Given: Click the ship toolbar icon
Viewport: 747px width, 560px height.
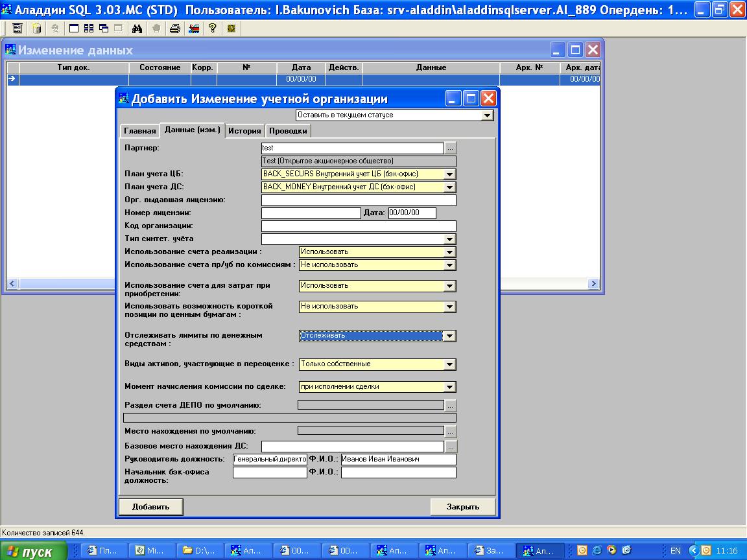Looking at the screenshot, I should click(194, 29).
